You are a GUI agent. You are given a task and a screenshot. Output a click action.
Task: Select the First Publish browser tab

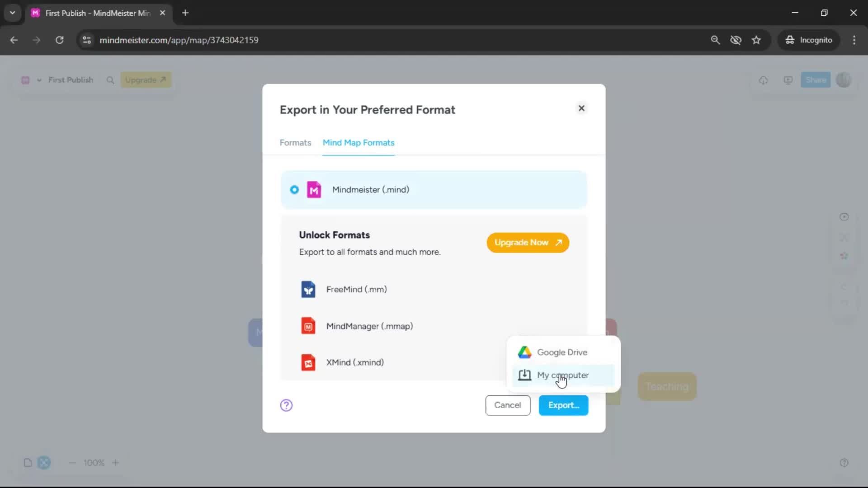(98, 13)
